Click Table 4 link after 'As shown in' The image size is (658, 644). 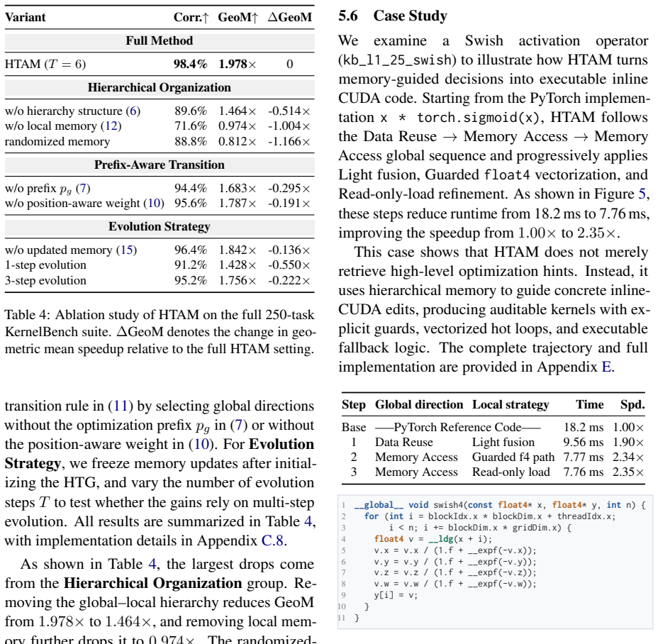(152, 564)
